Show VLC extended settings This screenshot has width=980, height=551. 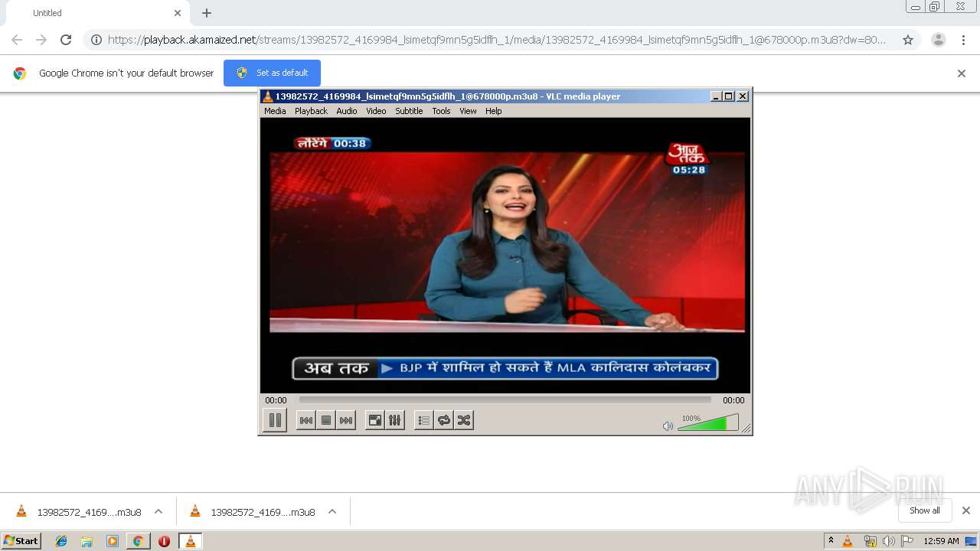coord(394,420)
